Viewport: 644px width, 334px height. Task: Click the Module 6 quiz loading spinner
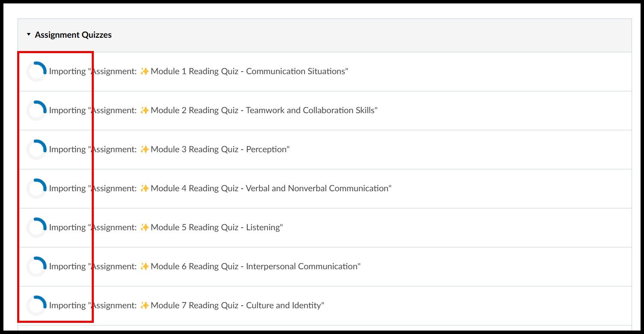[36, 266]
